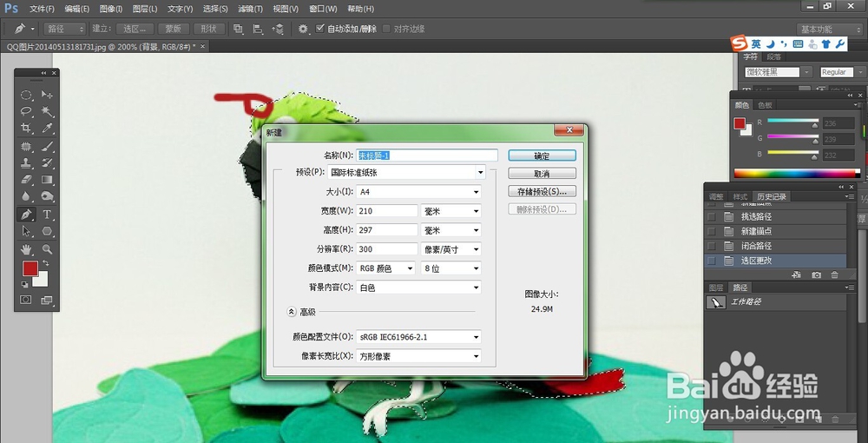This screenshot has height=443, width=868.
Task: Open pen options gear menu
Action: (303, 29)
